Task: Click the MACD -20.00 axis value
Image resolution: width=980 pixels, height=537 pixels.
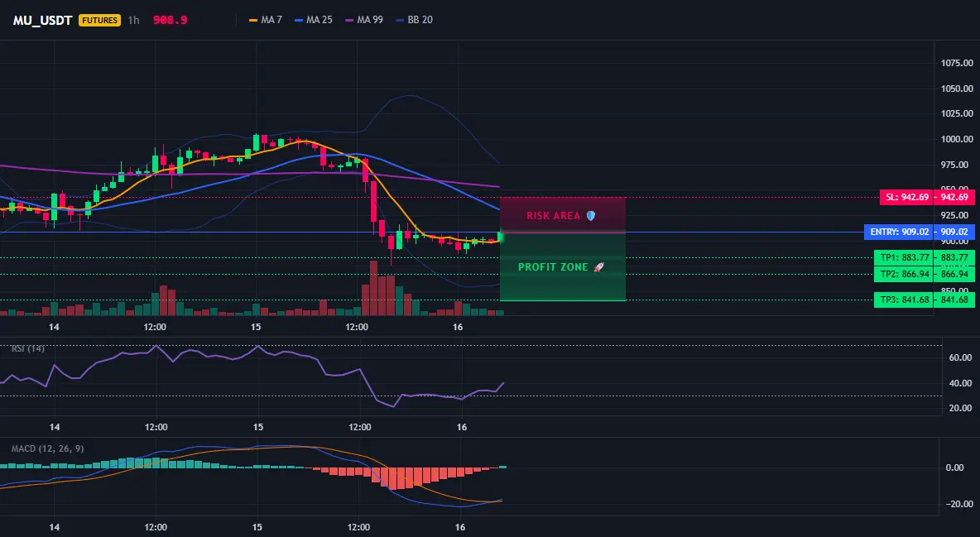Action: pos(959,504)
